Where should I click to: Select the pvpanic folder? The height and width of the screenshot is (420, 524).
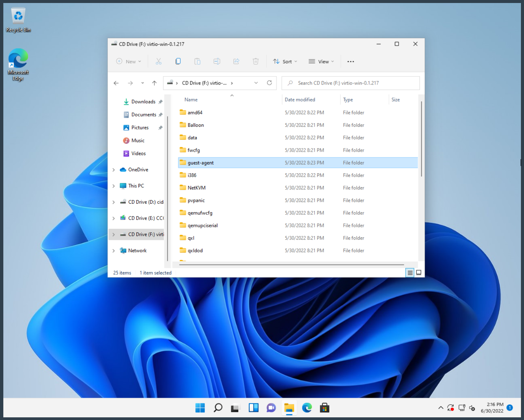pyautogui.click(x=298, y=200)
